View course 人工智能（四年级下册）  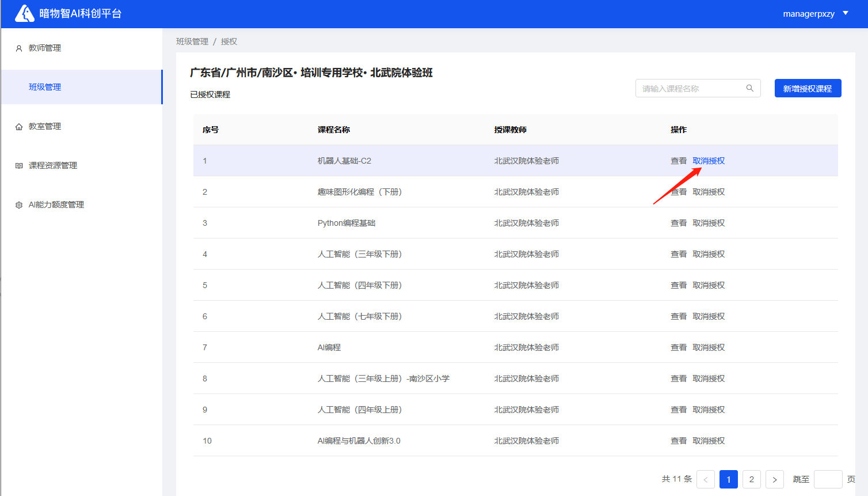point(679,285)
